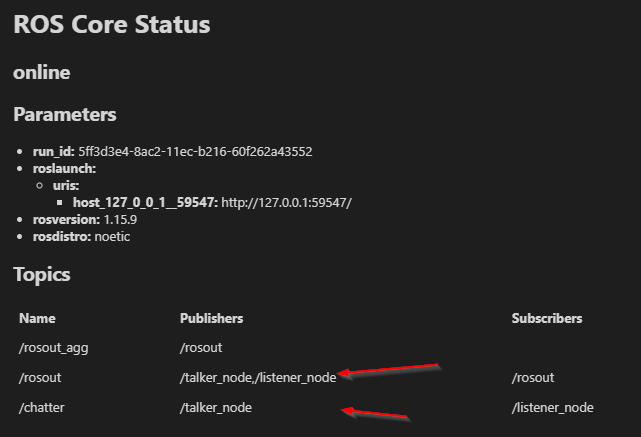Click the Publishers column header

point(211,318)
